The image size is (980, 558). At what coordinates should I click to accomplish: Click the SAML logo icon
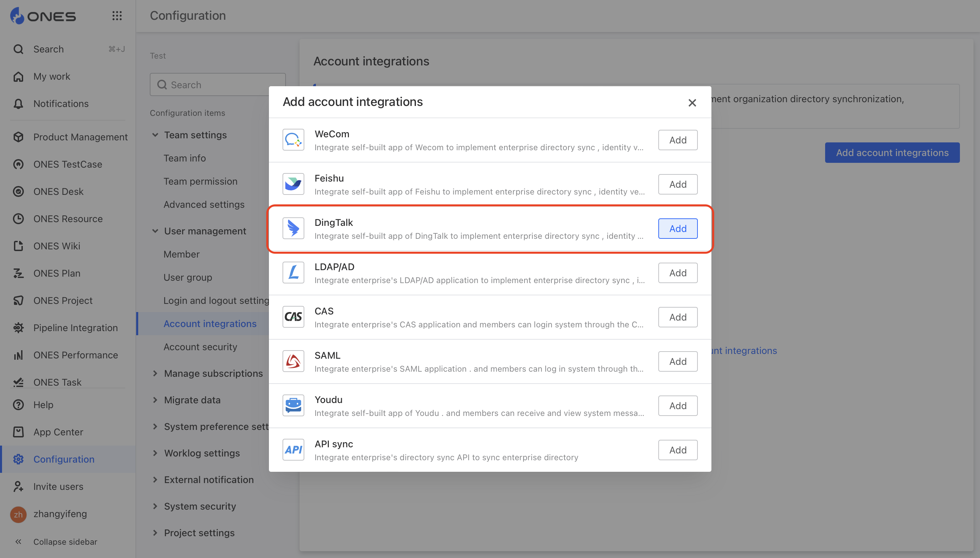coord(293,361)
